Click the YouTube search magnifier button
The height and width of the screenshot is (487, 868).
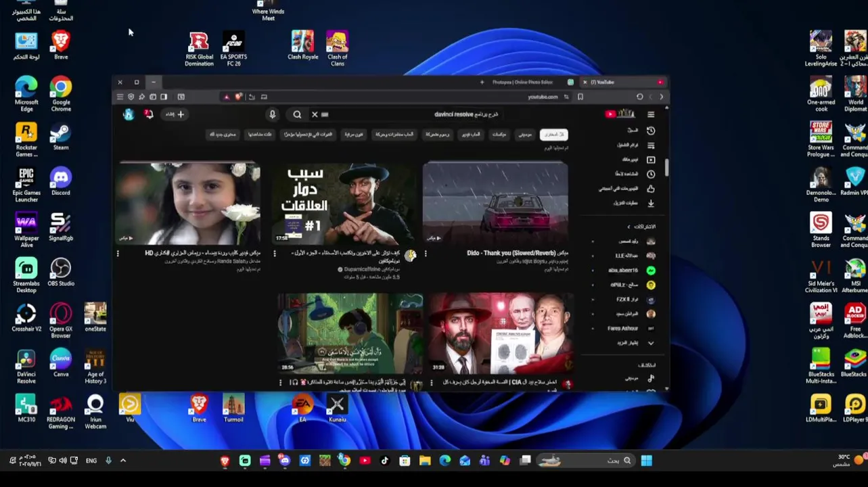[297, 114]
